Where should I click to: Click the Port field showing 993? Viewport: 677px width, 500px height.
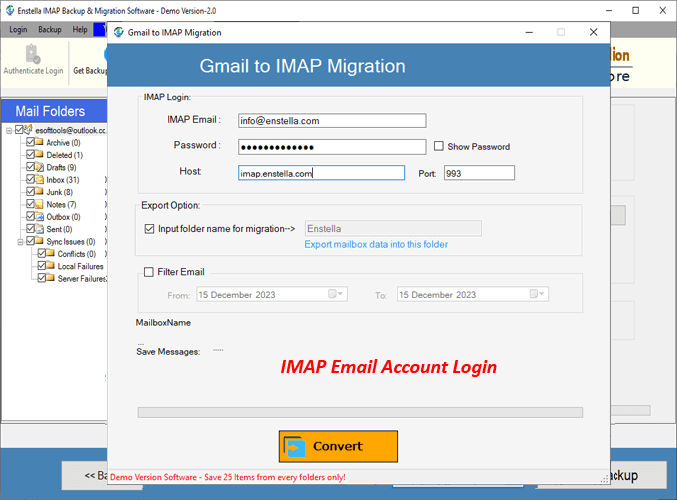tap(479, 173)
